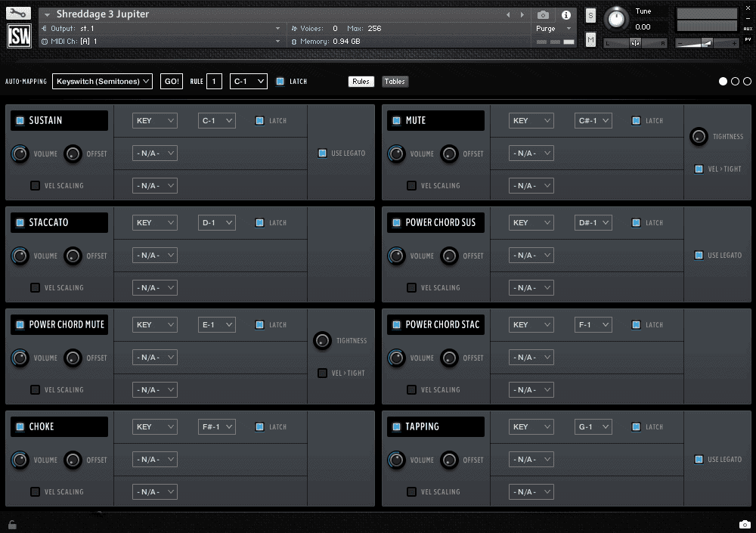Adjust the Mute tightness knob
This screenshot has height=533, width=756.
click(699, 137)
